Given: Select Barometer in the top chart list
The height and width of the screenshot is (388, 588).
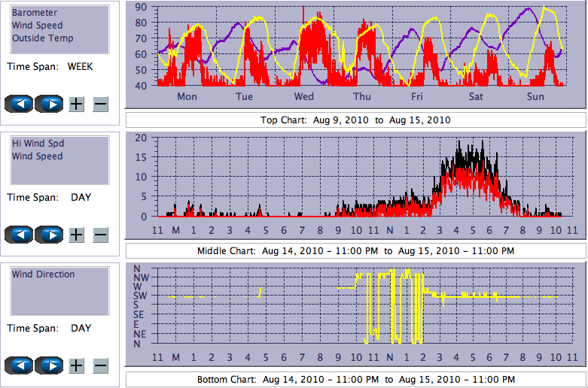Looking at the screenshot, I should pyautogui.click(x=34, y=13).
